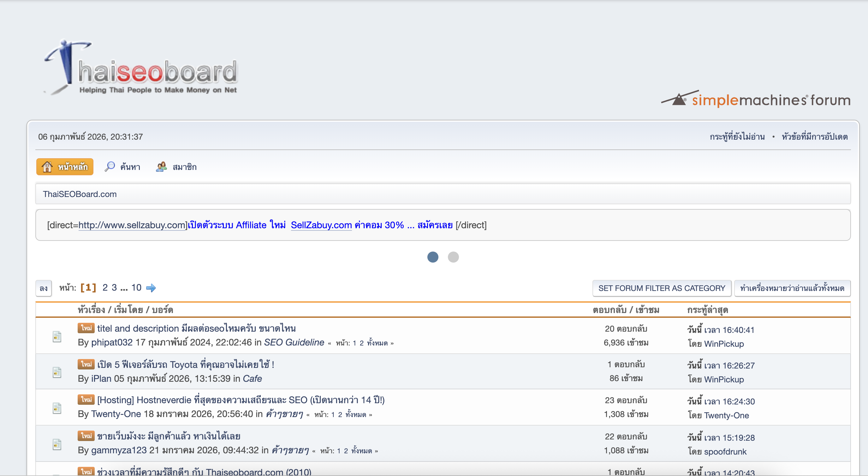
Task: Click the members people icon in the menu
Action: (161, 167)
